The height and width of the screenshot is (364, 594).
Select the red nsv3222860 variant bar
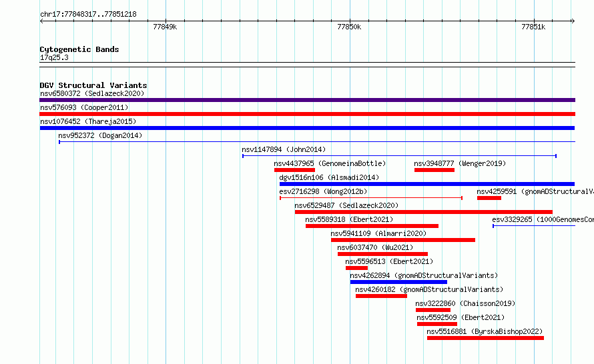pyautogui.click(x=433, y=310)
